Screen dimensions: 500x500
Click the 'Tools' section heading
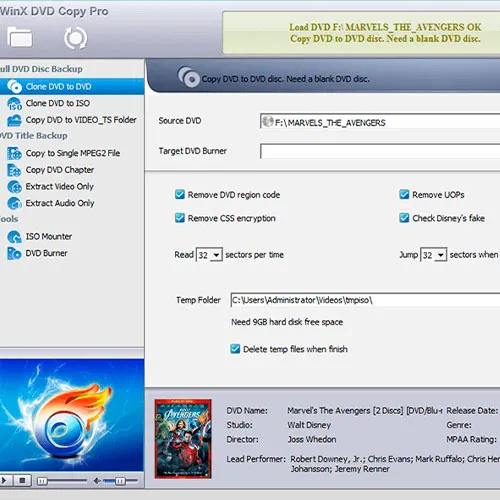point(9,219)
